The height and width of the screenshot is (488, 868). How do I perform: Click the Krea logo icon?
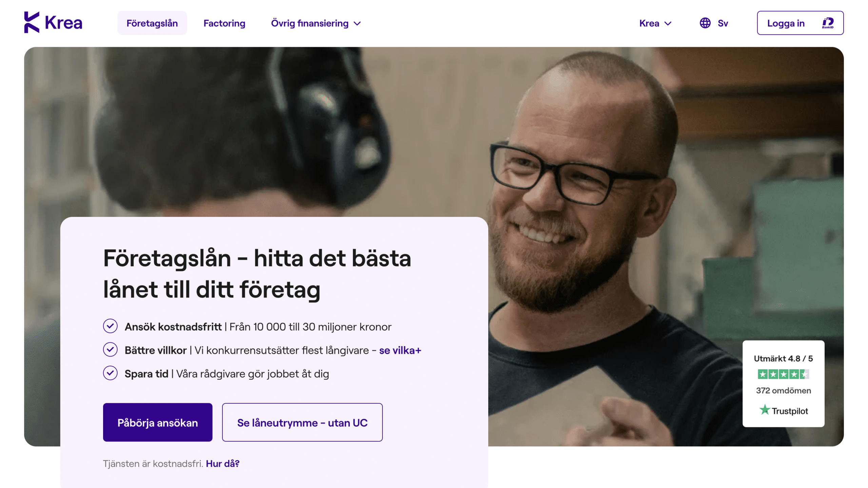pyautogui.click(x=32, y=22)
